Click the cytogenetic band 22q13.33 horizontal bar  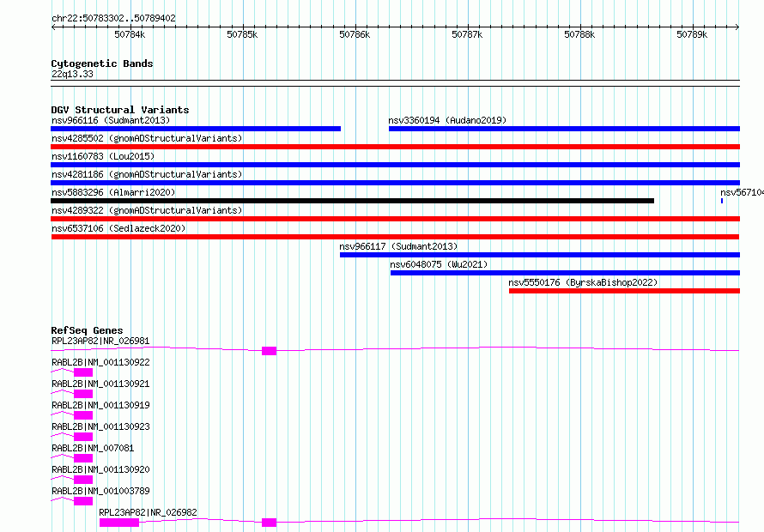pos(395,83)
